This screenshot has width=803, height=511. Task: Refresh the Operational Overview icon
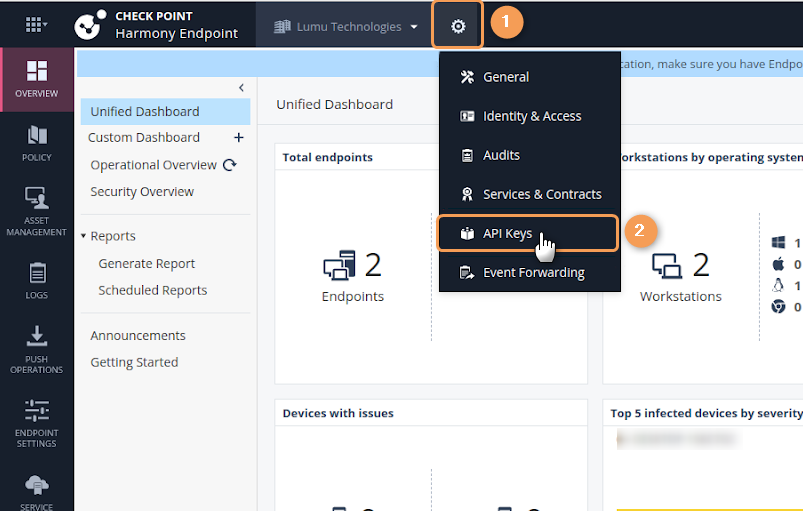click(x=230, y=165)
